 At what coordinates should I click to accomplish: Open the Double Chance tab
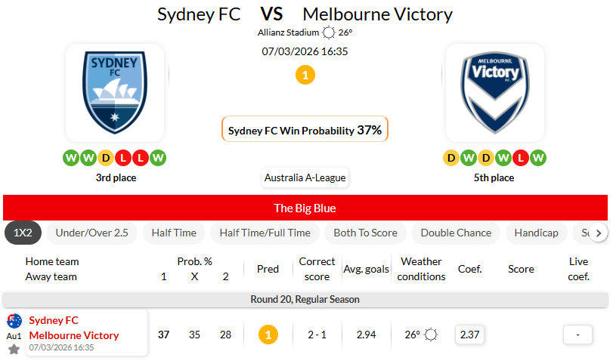pos(456,233)
